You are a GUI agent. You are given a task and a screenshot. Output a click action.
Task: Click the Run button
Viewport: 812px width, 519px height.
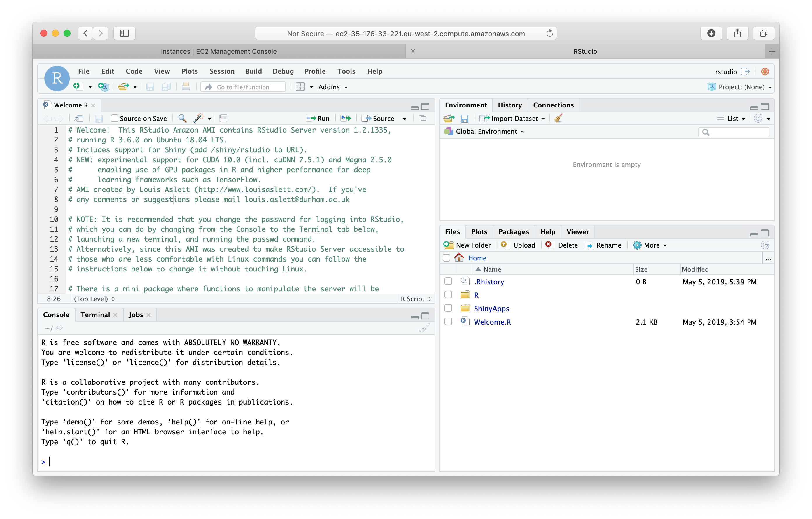tap(318, 119)
